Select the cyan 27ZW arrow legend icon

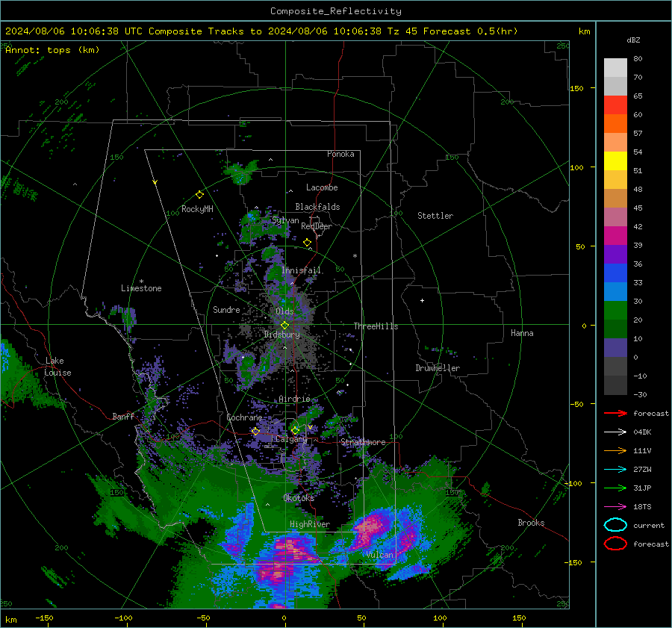pyautogui.click(x=615, y=470)
